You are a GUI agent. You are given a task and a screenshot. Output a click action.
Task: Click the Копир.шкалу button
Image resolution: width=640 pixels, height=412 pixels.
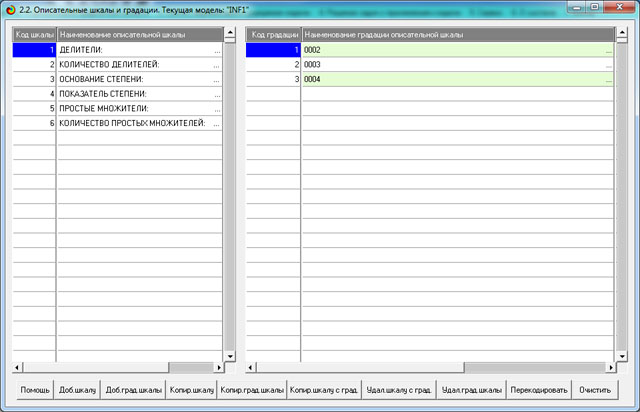(x=190, y=388)
